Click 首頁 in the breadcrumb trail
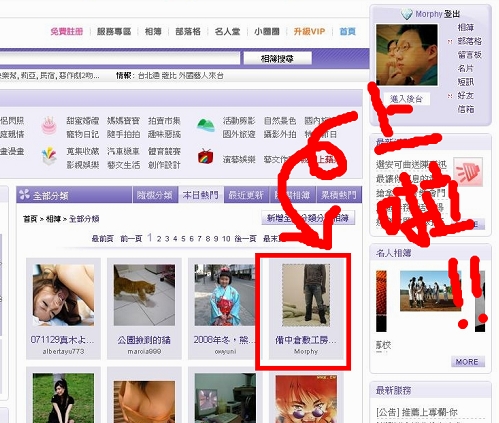 [x=30, y=219]
